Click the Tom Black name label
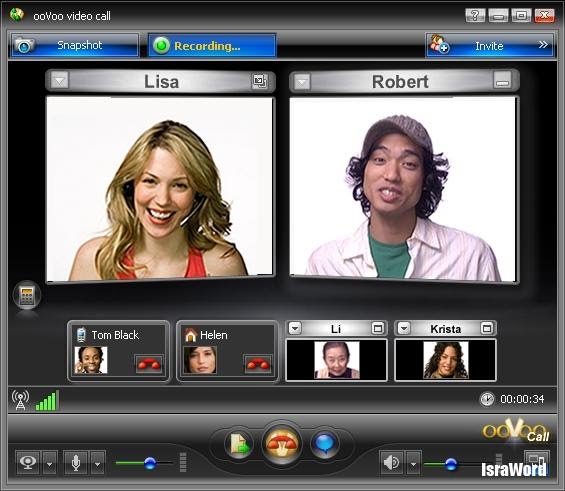Image resolution: width=565 pixels, height=491 pixels. point(115,335)
